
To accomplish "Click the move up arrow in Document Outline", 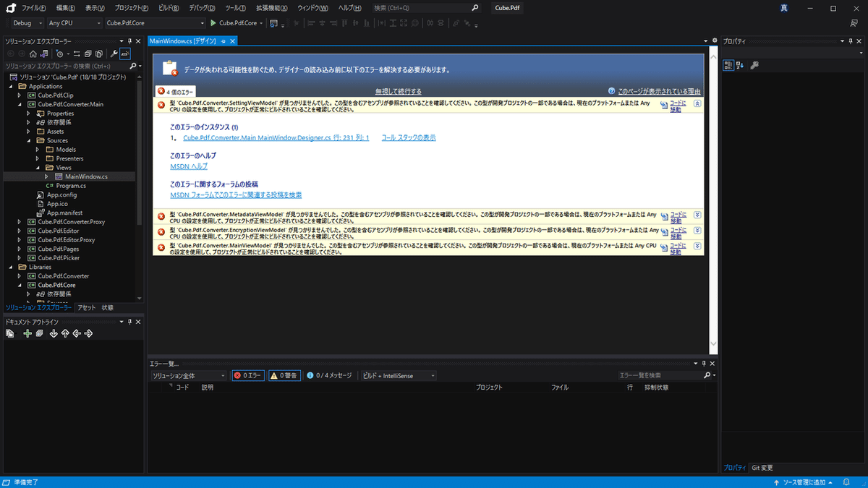I will [65, 333].
